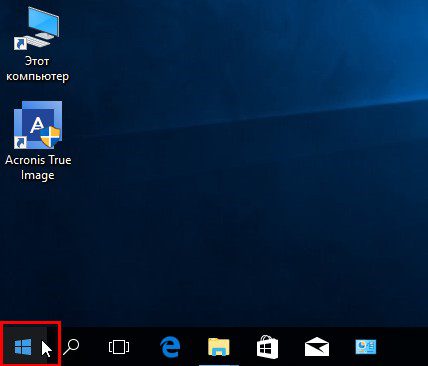Open Task View in the taskbar
This screenshot has width=428, height=366.
pyautogui.click(x=119, y=347)
